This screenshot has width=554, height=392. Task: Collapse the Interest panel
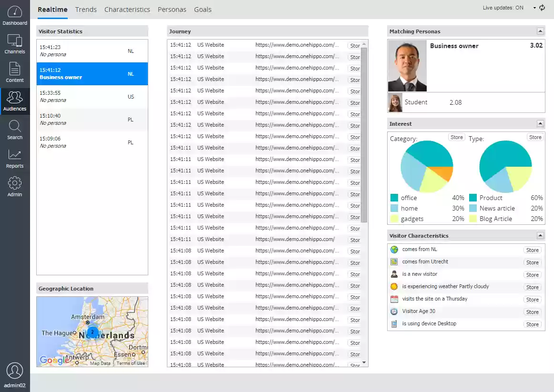pyautogui.click(x=540, y=124)
